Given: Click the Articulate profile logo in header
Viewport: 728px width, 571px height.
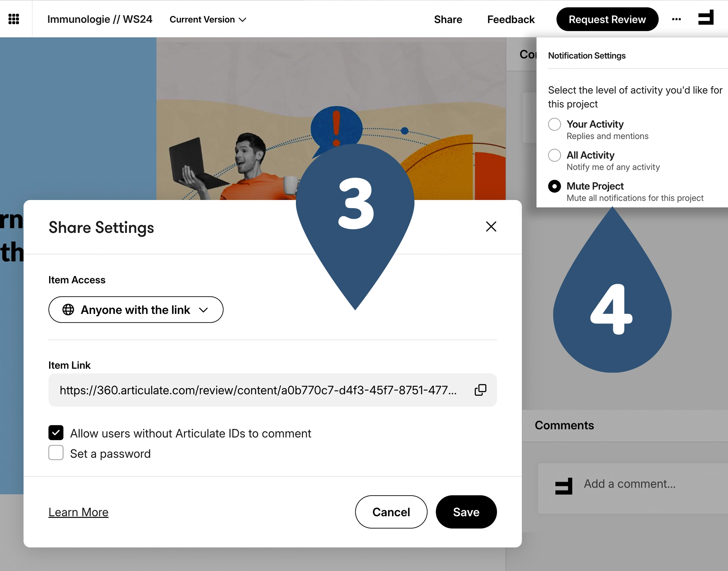Looking at the screenshot, I should [x=706, y=18].
